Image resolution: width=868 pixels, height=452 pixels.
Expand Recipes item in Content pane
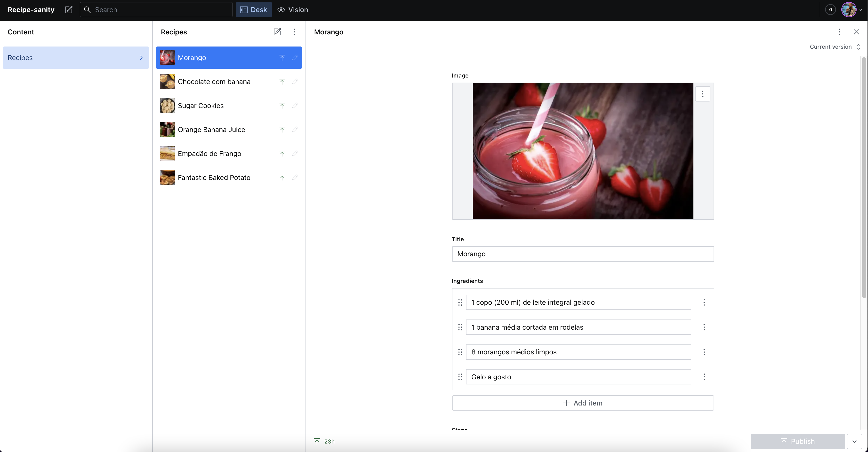click(76, 58)
